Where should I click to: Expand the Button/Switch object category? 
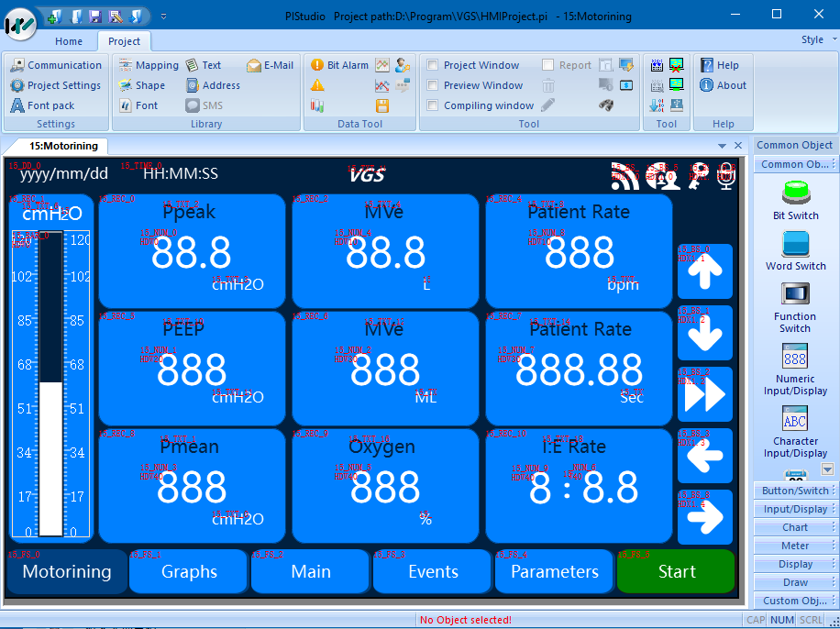pyautogui.click(x=796, y=491)
